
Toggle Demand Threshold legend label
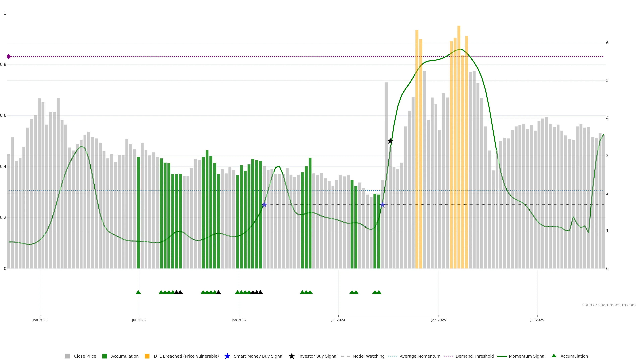pyautogui.click(x=474, y=356)
